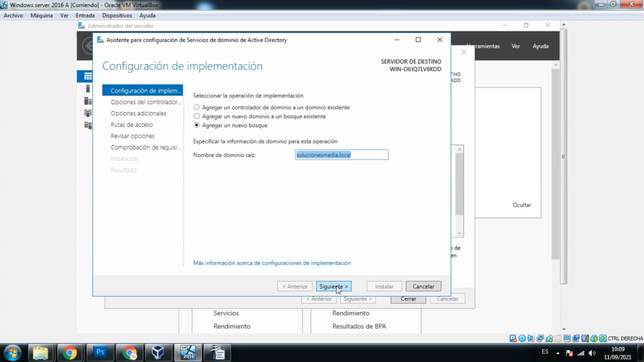
Task: Click the Nombre de dominio raíz input field
Action: point(341,155)
